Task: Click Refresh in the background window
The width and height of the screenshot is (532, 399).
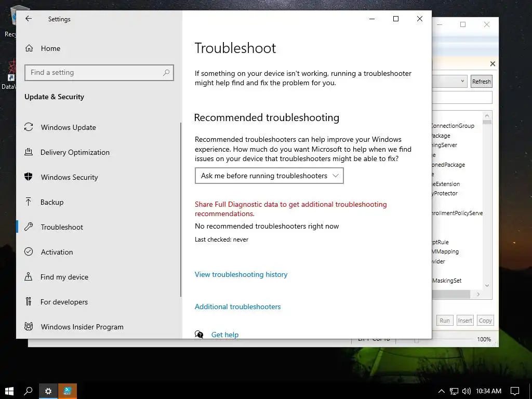Action: pos(481,82)
